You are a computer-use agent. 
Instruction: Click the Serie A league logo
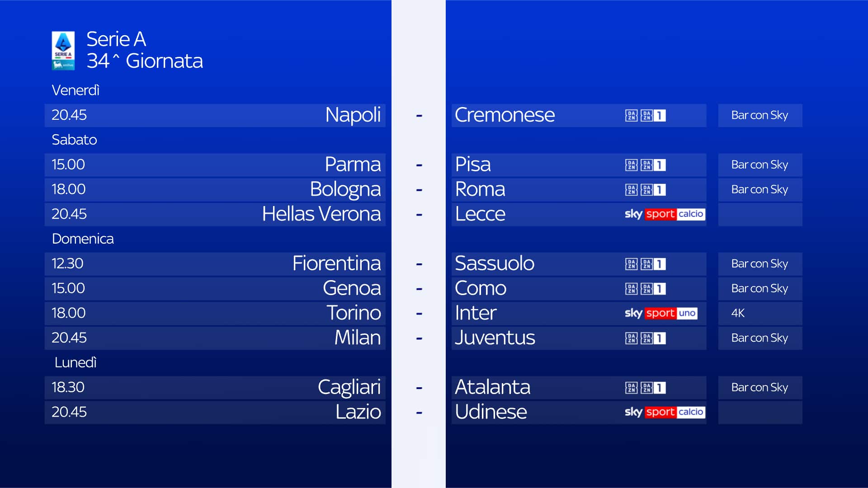pos(63,50)
